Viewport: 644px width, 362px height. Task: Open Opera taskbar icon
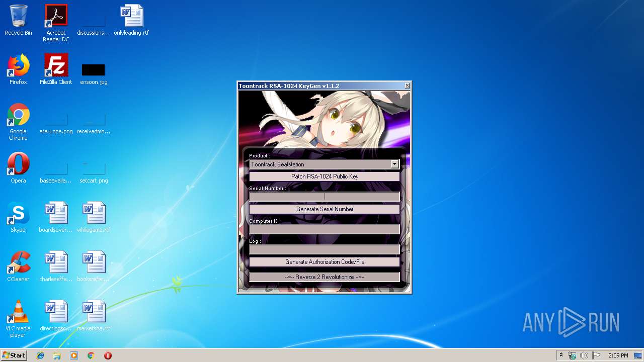[x=108, y=355]
